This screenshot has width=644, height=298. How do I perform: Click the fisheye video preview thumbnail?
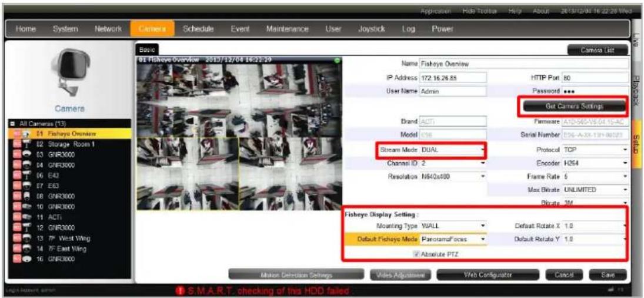[x=239, y=134]
